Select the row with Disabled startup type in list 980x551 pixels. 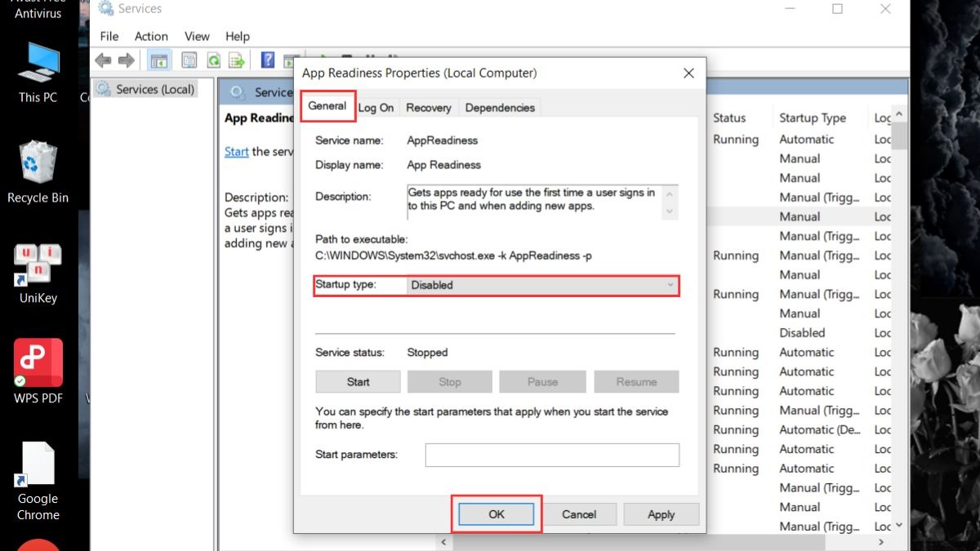[x=802, y=332]
